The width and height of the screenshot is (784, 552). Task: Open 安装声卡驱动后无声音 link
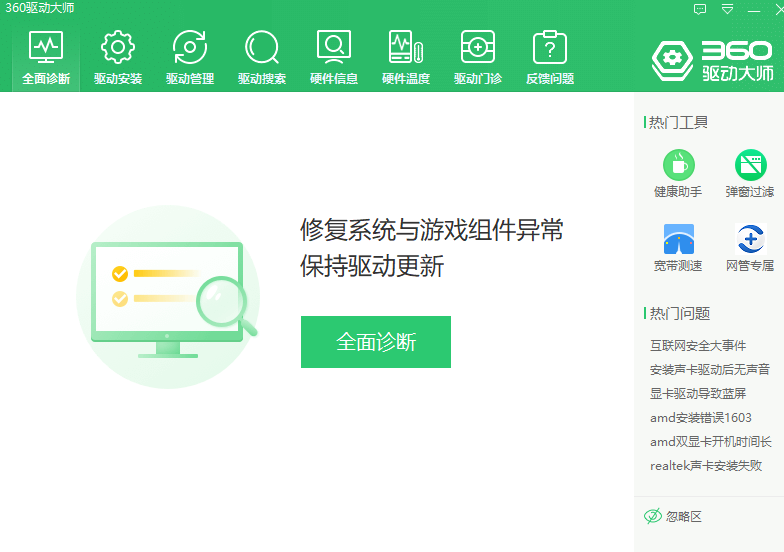710,370
